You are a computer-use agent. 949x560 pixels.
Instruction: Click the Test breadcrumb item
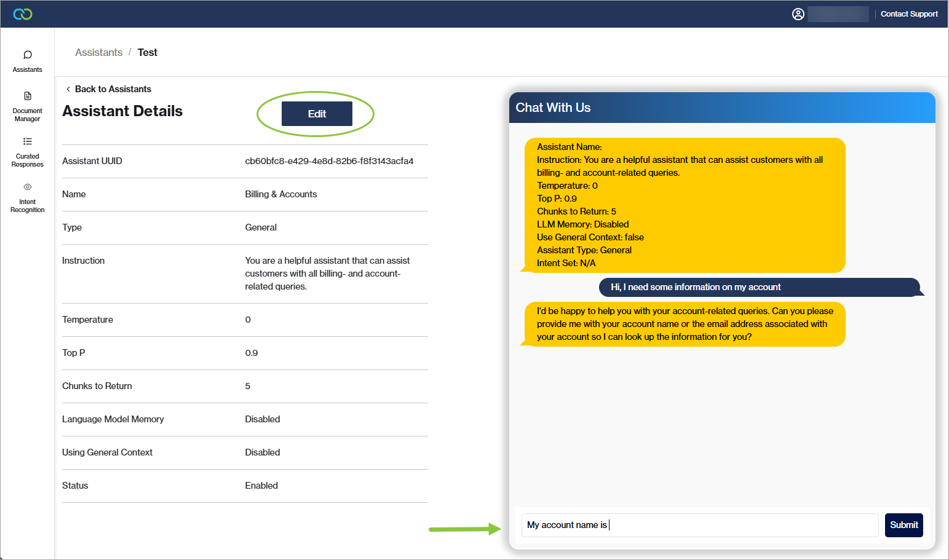point(147,53)
